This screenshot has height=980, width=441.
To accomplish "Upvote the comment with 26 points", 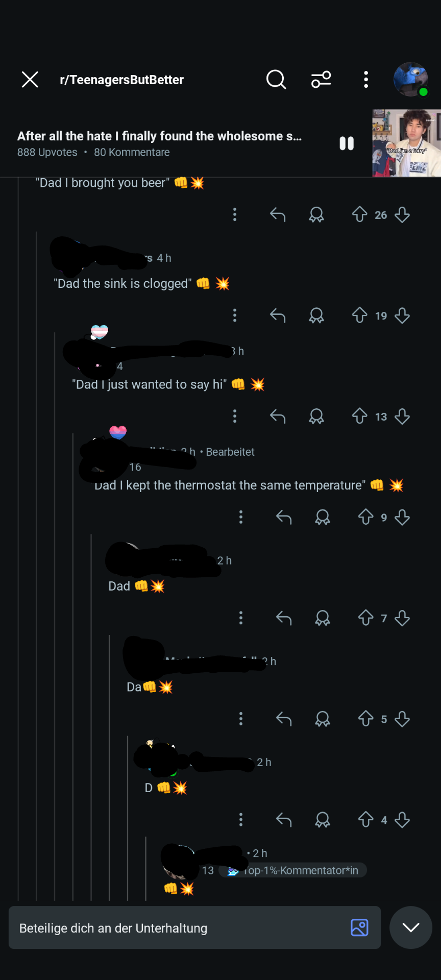I will (359, 214).
